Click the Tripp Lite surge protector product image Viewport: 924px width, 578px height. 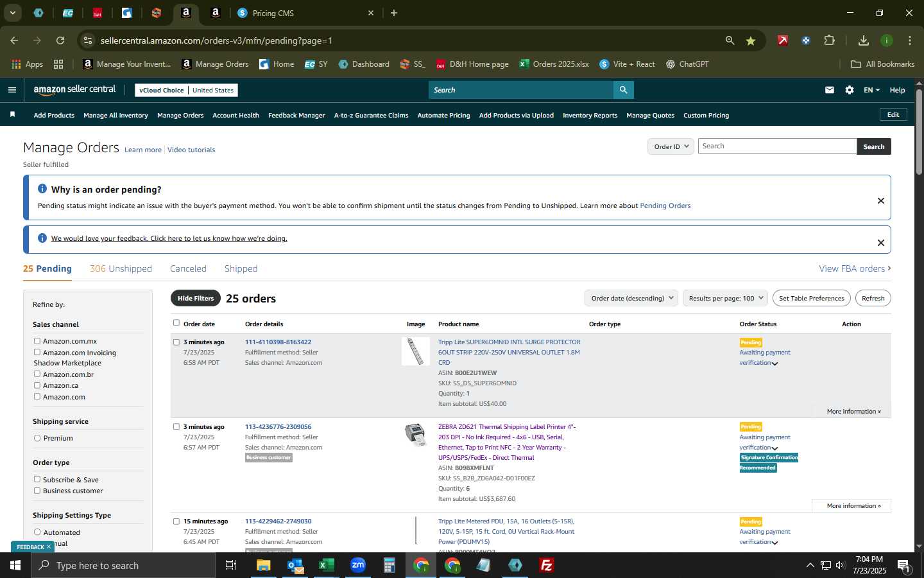click(x=416, y=351)
